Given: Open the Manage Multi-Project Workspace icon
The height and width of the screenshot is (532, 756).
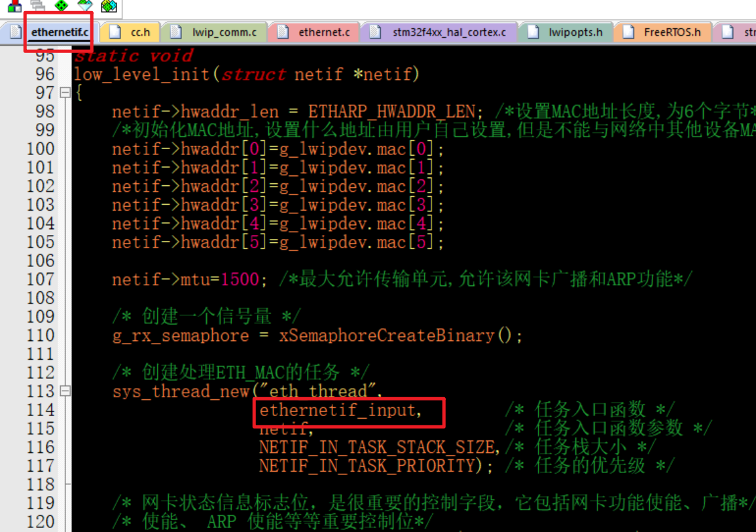Looking at the screenshot, I should tap(37, 6).
